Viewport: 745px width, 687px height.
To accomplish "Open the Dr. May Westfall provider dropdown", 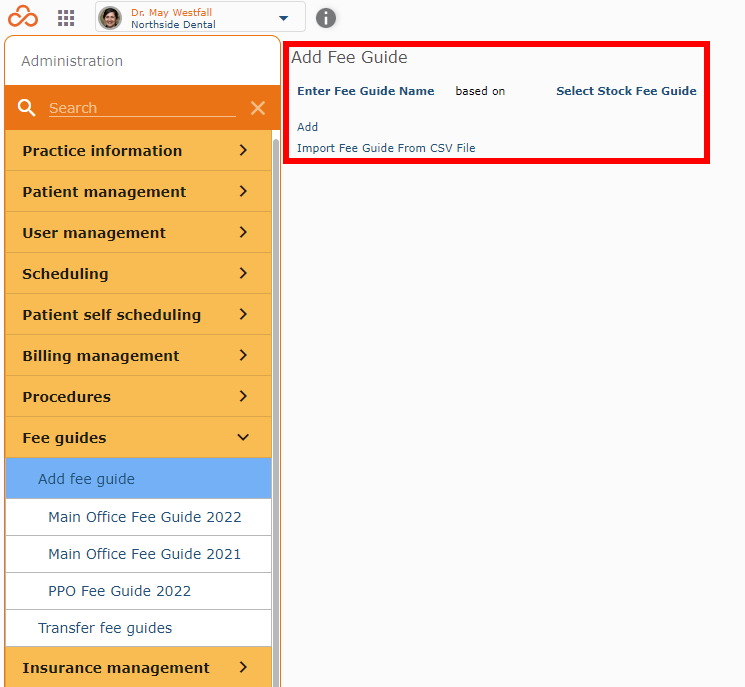I will click(200, 18).
